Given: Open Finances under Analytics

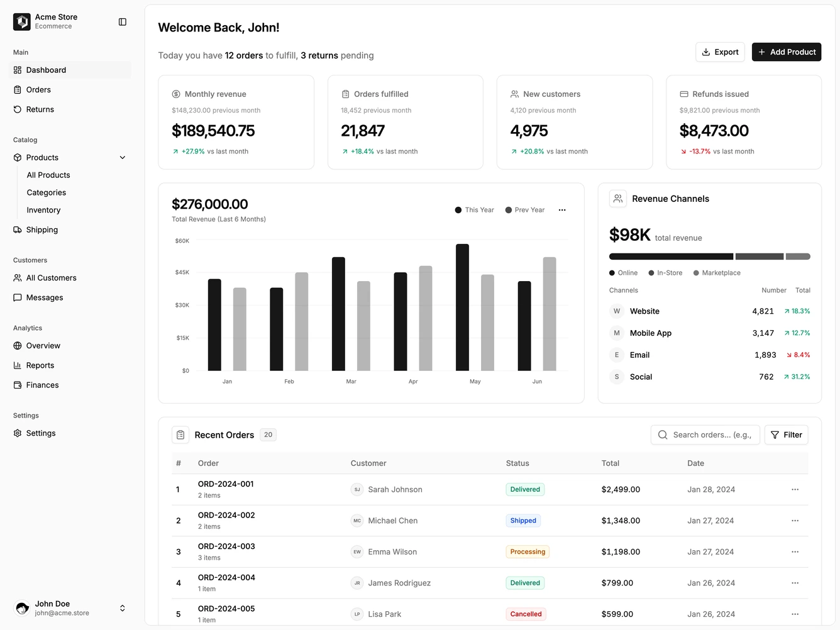Looking at the screenshot, I should point(70,385).
